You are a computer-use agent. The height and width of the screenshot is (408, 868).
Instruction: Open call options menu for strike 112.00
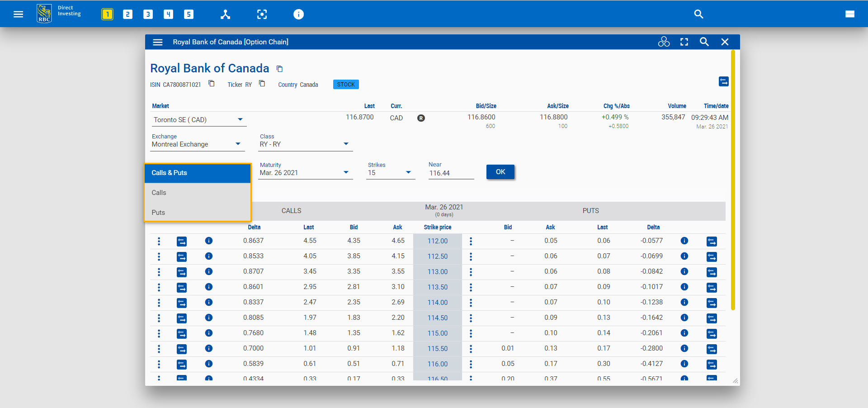click(x=159, y=241)
